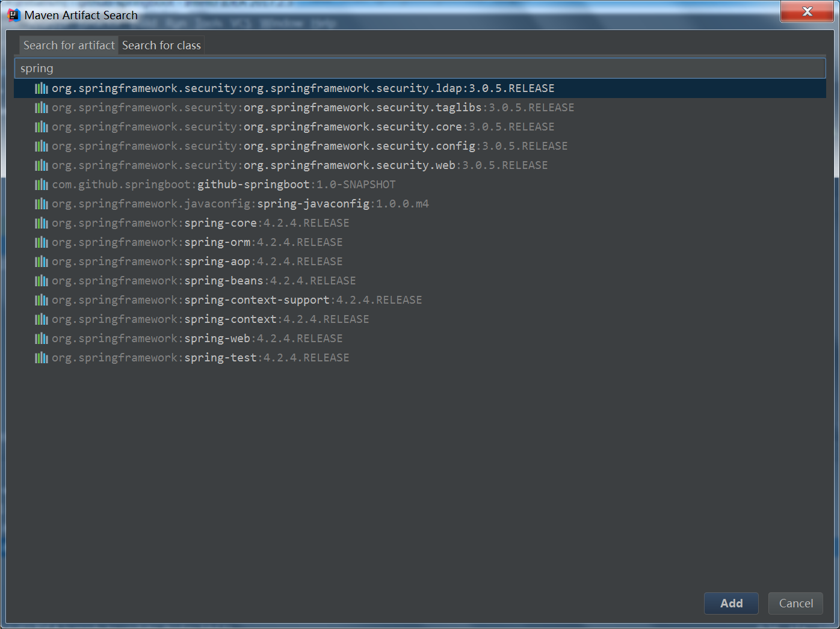Click library icon beside spring-aop artifact

(x=42, y=262)
